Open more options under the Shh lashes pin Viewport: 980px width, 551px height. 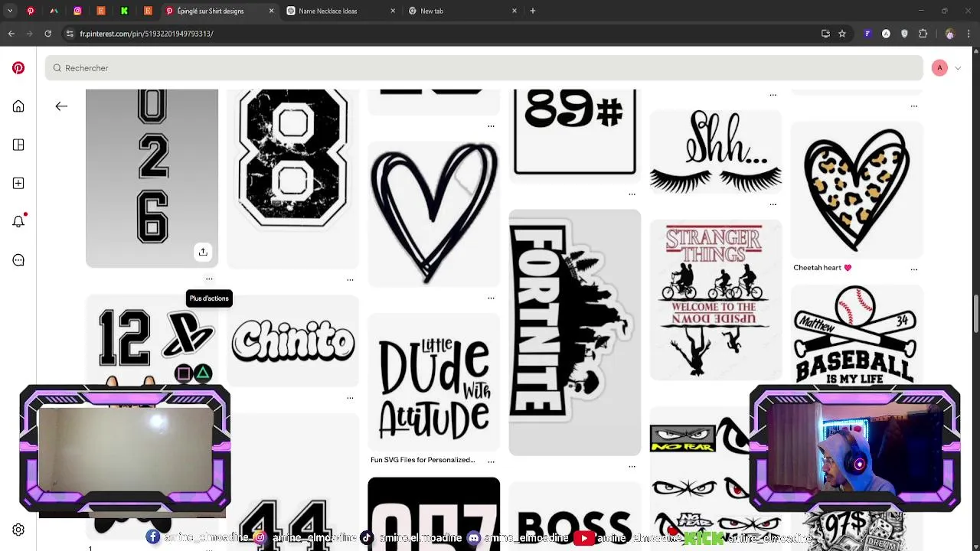tap(773, 204)
